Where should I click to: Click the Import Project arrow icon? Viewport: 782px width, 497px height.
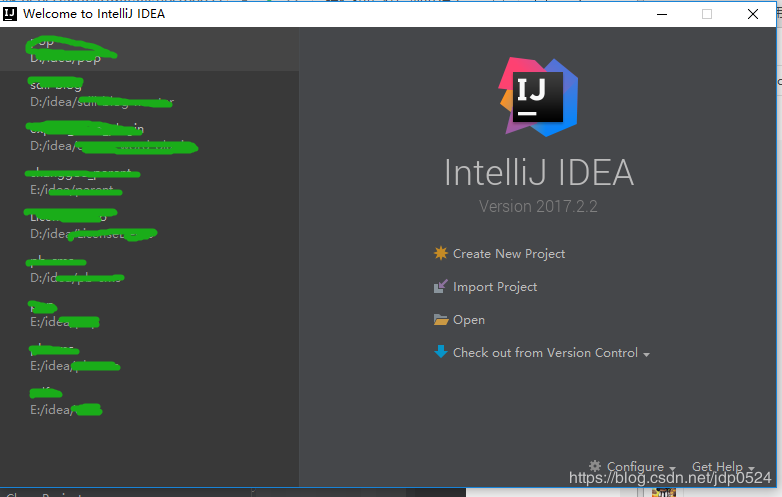pos(441,286)
